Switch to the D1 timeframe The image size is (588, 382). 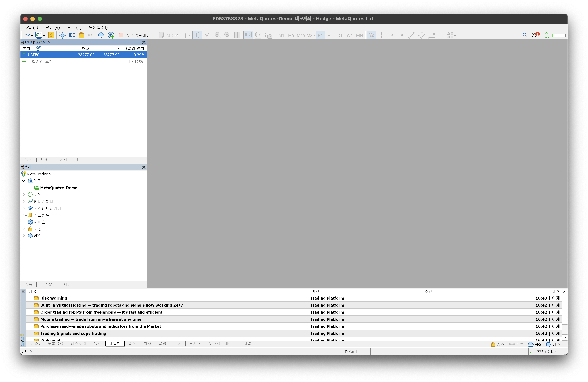pos(340,35)
